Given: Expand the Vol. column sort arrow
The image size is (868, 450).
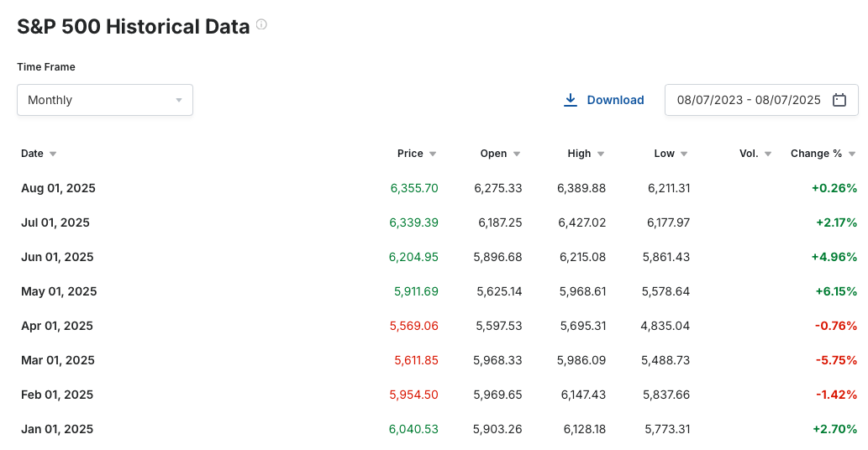Looking at the screenshot, I should [768, 154].
